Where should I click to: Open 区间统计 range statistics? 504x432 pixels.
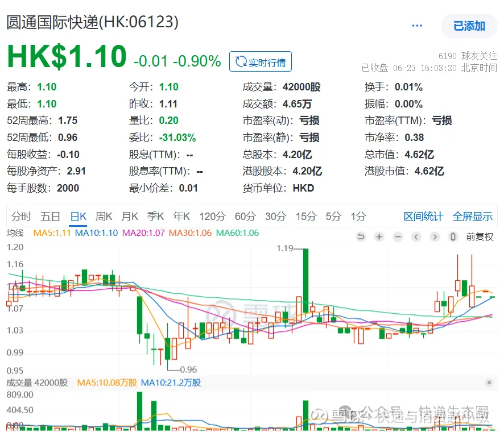(423, 217)
